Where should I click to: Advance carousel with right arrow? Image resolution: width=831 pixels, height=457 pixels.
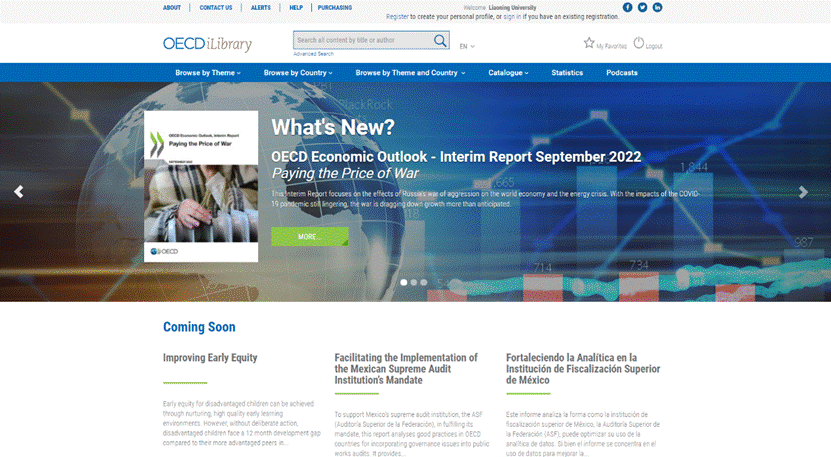803,192
